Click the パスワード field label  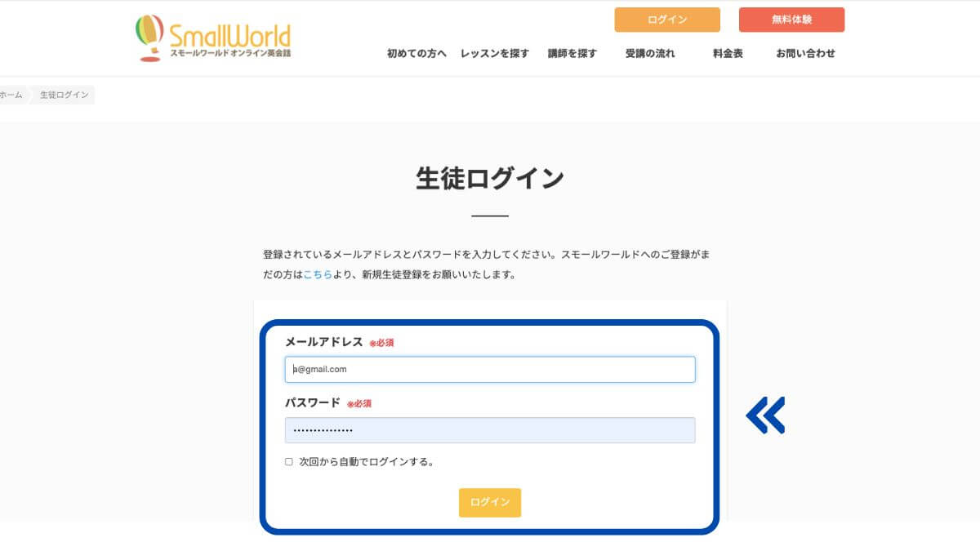point(312,402)
